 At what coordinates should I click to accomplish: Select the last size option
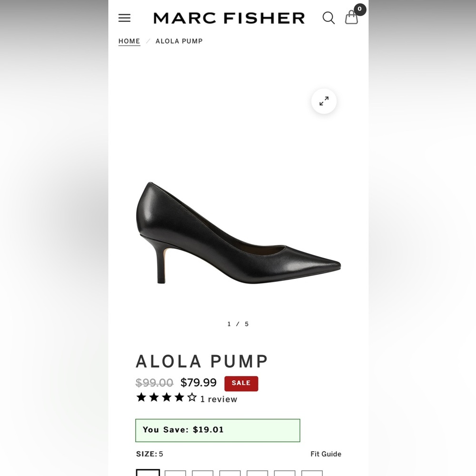coord(312,473)
